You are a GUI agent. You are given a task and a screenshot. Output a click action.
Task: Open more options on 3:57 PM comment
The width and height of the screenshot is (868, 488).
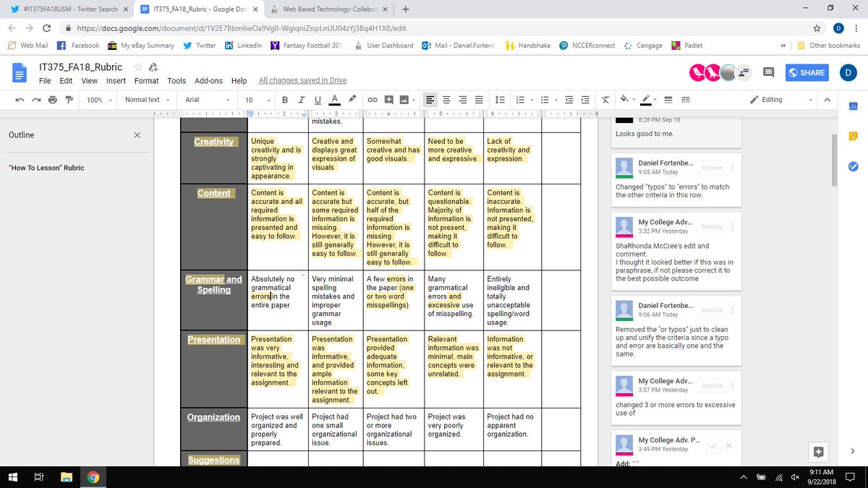tap(733, 385)
